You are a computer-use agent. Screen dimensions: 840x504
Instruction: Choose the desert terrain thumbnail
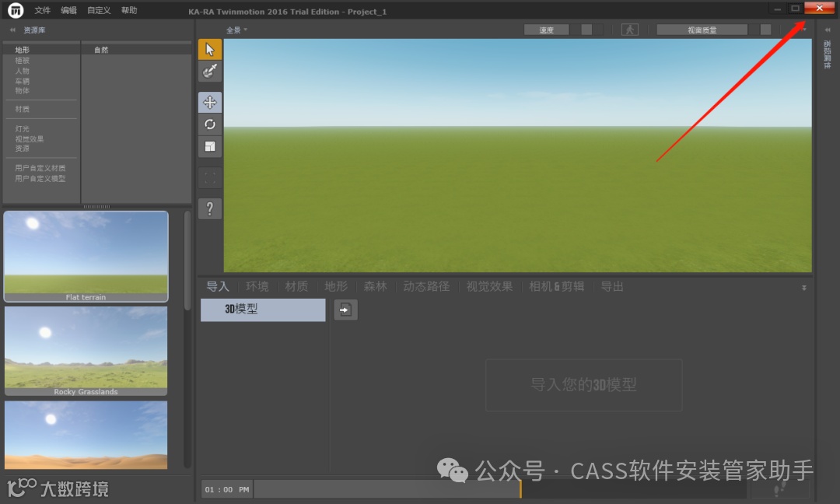(86, 435)
